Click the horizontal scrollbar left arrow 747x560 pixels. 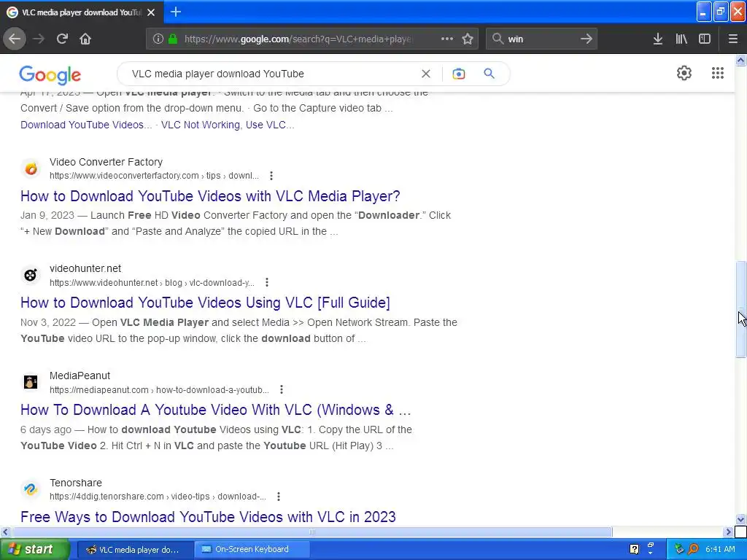pos(5,532)
